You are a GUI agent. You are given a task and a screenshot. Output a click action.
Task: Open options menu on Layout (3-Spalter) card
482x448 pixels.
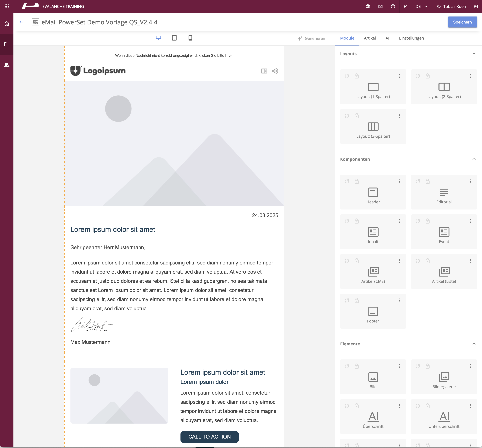[x=399, y=116]
